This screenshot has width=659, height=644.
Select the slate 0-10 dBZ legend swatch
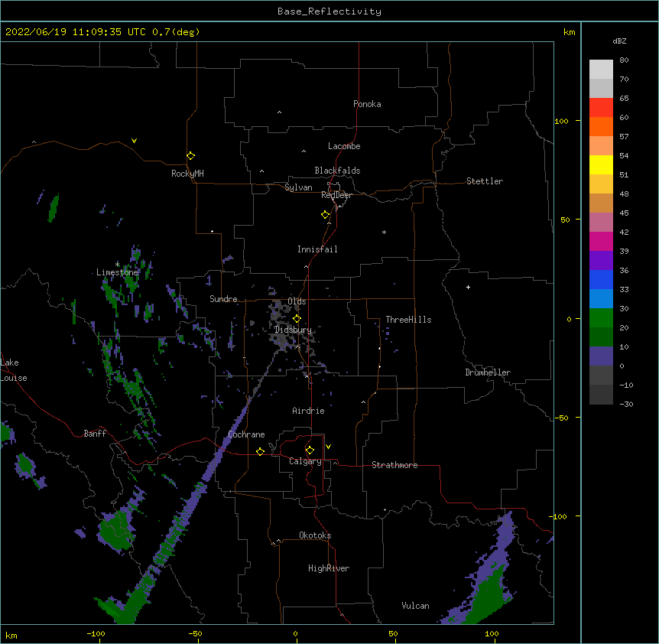(x=601, y=356)
